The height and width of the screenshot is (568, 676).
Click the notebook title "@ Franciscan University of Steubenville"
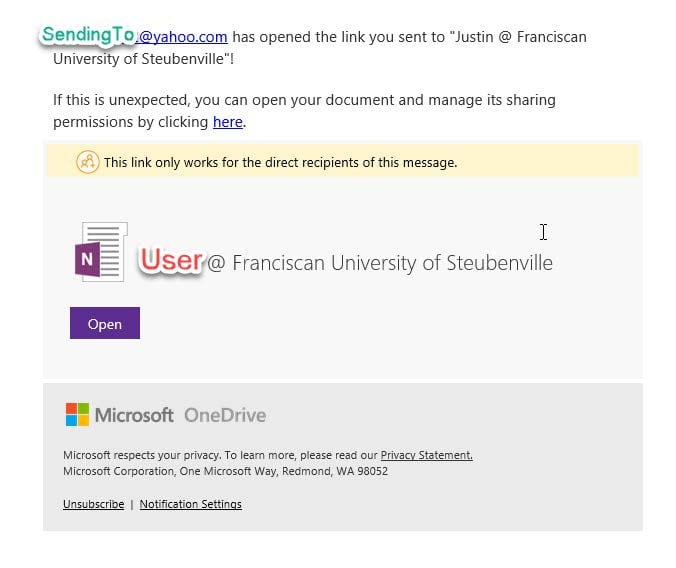(380, 263)
